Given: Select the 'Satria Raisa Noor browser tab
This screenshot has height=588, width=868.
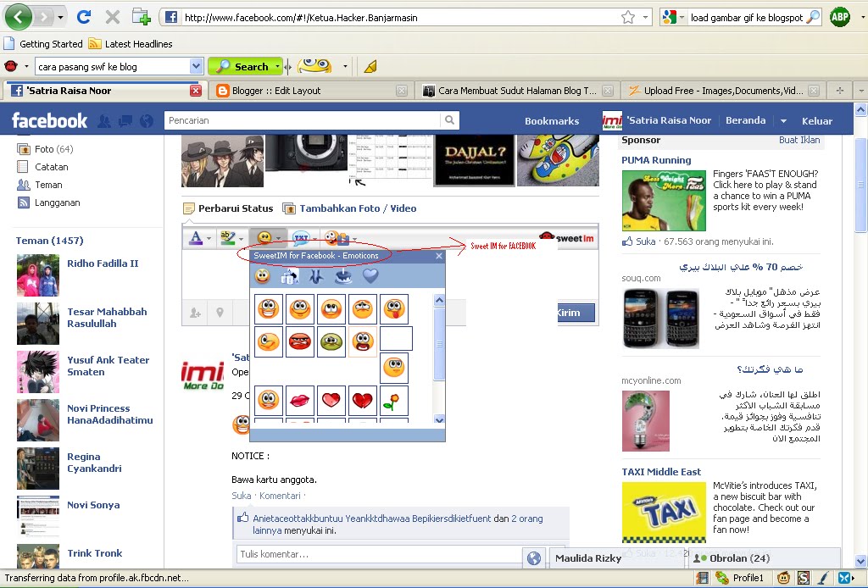Looking at the screenshot, I should click(105, 91).
